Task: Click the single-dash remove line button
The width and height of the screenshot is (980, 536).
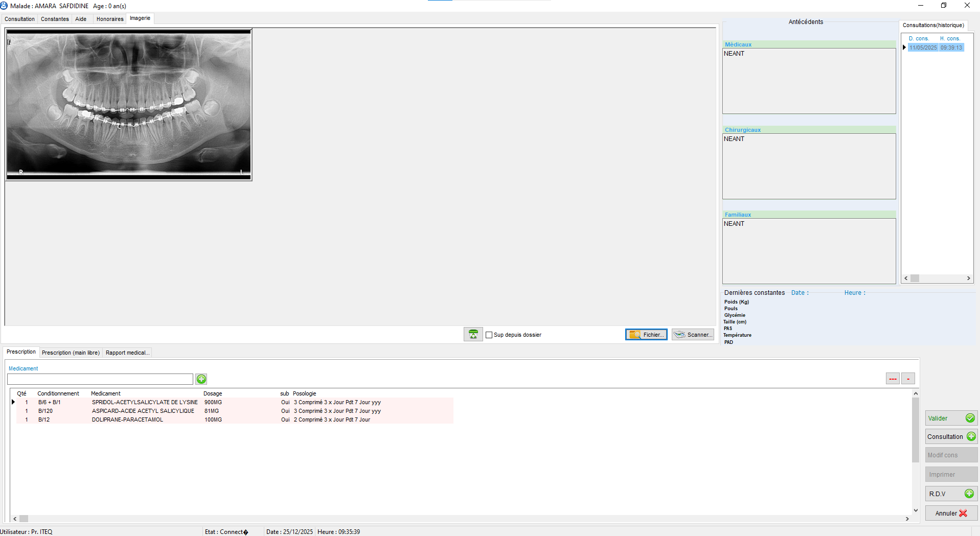Action: [908, 379]
